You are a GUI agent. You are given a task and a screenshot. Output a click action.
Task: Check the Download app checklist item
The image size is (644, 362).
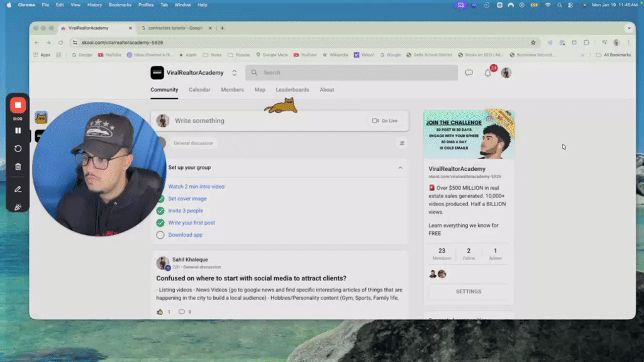coord(160,234)
